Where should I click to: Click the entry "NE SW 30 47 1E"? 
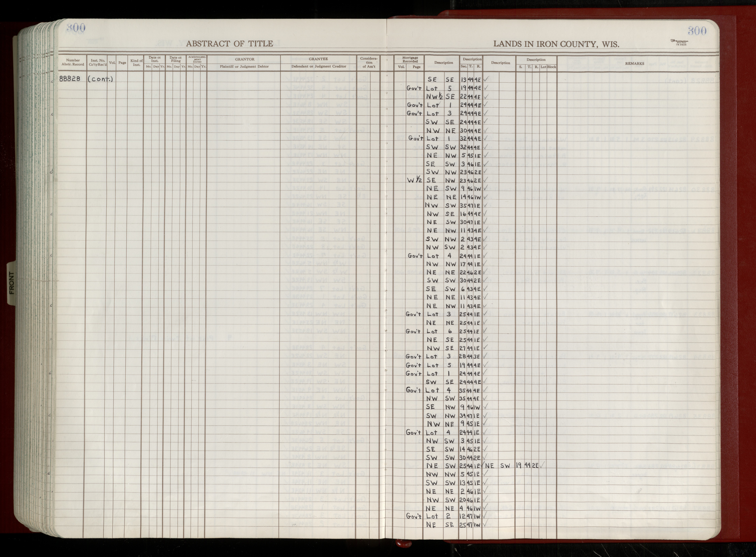coord(454,222)
